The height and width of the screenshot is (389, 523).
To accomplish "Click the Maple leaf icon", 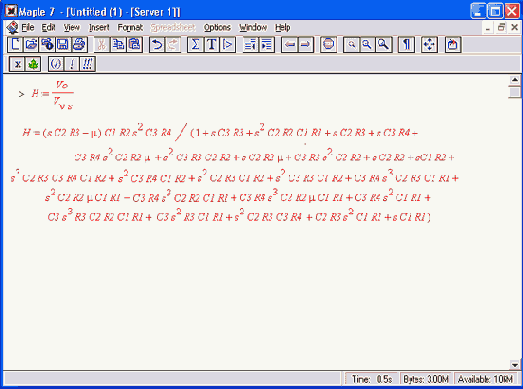I will [33, 64].
